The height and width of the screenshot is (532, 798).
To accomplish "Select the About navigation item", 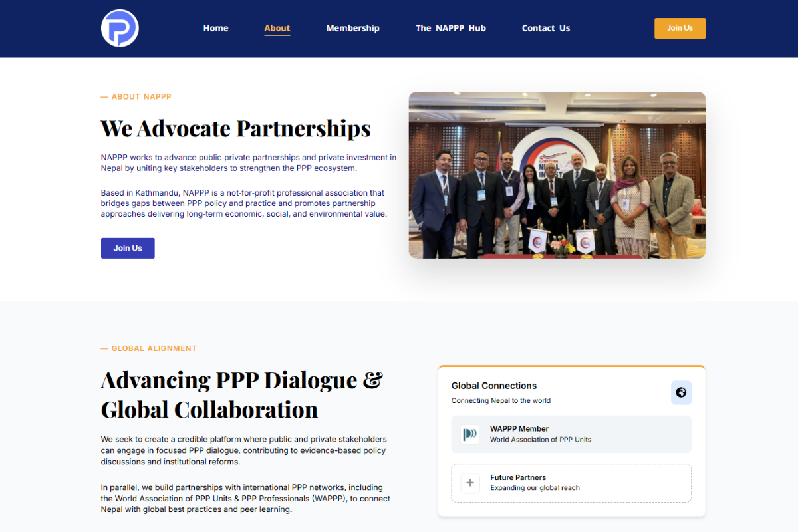I will click(277, 28).
